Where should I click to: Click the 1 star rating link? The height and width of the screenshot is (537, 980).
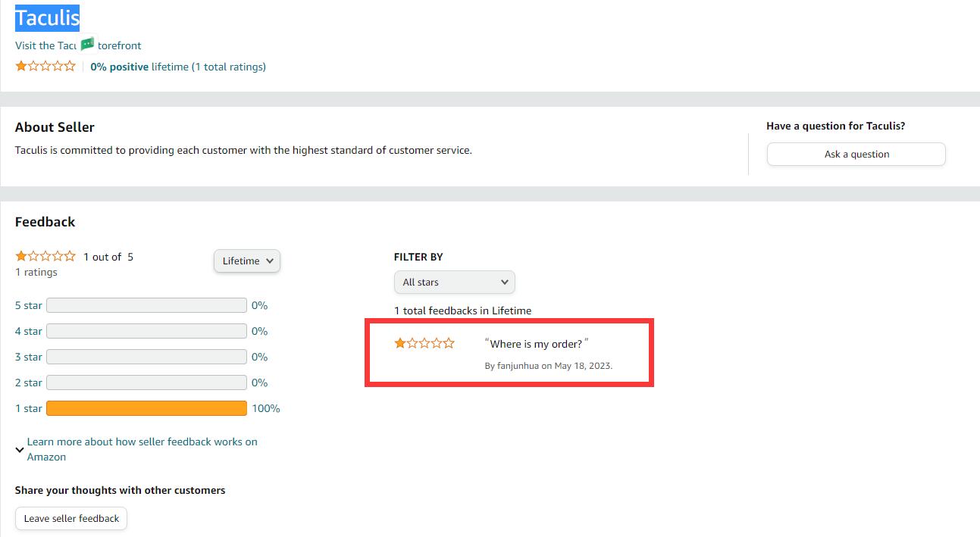coord(29,409)
